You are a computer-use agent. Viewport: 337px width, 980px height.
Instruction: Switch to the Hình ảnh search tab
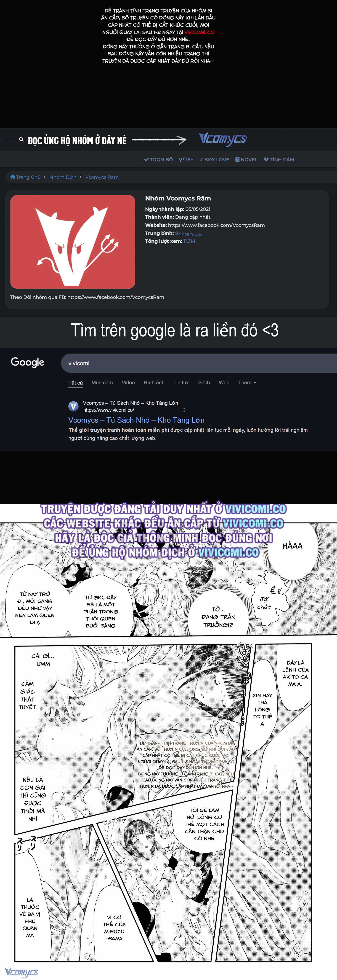[154, 382]
